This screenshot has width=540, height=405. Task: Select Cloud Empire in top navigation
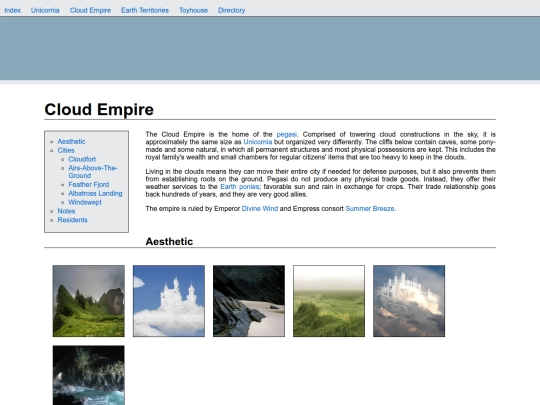click(90, 10)
